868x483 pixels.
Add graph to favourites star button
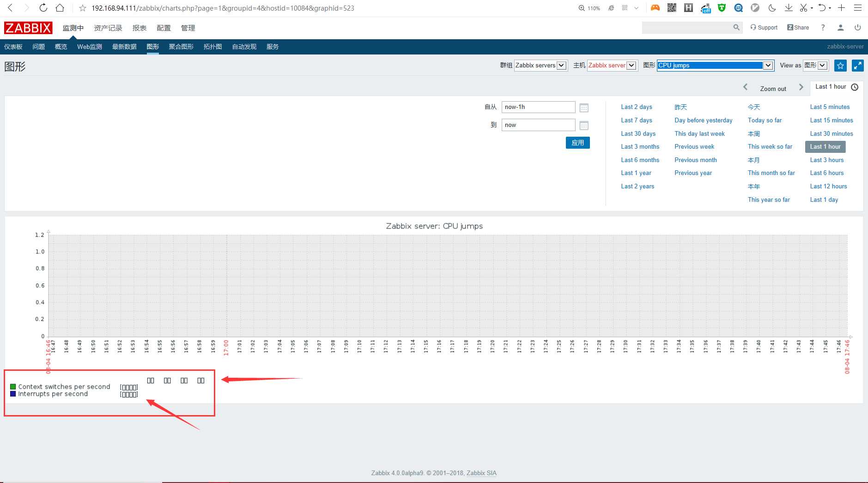coord(840,66)
